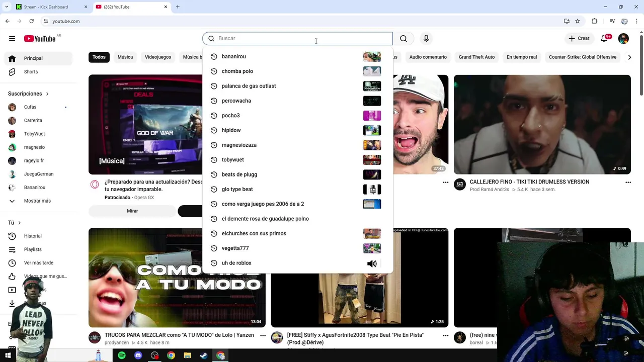The width and height of the screenshot is (644, 362).
Task: Open CALLEJERO FINO - TIKI TIKI video title
Action: point(529,182)
